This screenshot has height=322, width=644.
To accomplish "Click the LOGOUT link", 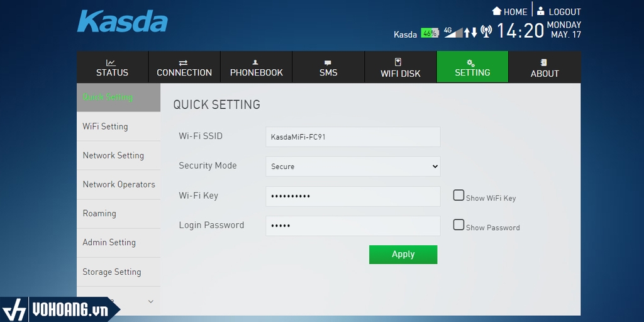I will (565, 12).
